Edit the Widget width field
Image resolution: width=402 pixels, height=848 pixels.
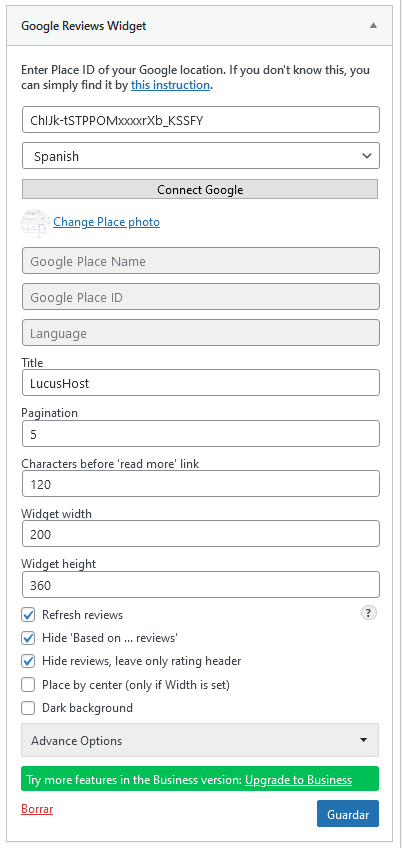click(x=201, y=534)
